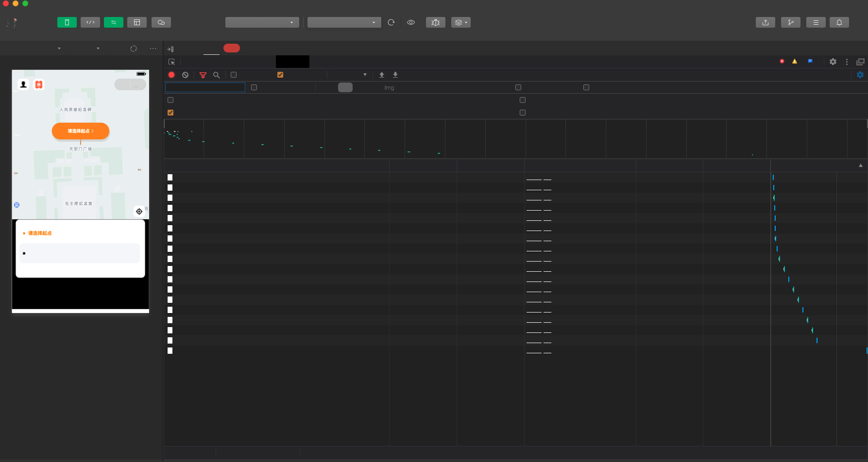Click the 毛主席纪念堂 label on the map
Screen dimensions: 868x462
[x=79, y=204]
